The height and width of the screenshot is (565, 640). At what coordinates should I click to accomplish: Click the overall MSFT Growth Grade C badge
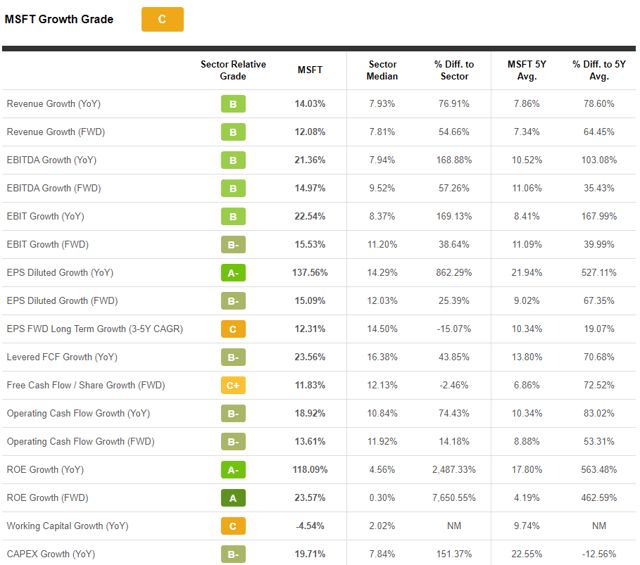coord(162,19)
